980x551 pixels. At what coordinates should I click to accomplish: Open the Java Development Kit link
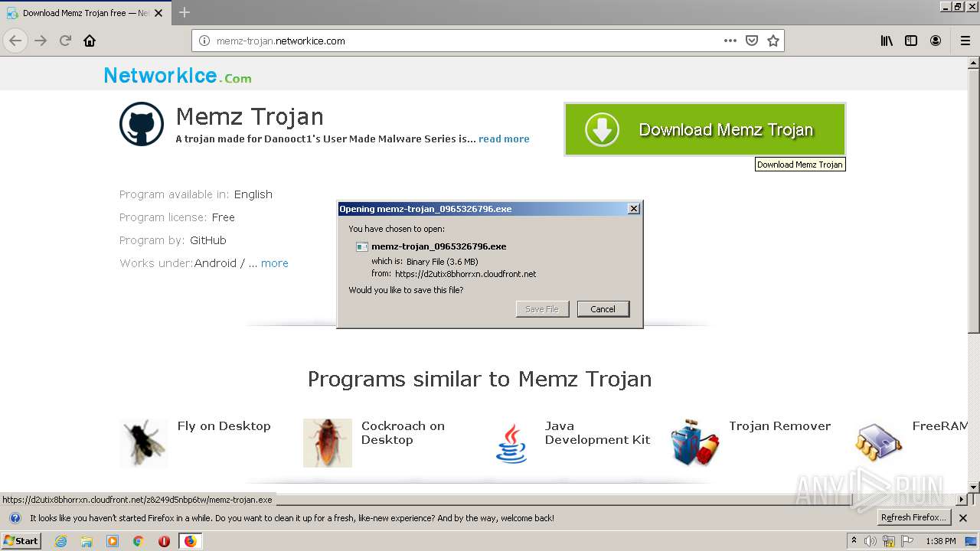coord(597,433)
